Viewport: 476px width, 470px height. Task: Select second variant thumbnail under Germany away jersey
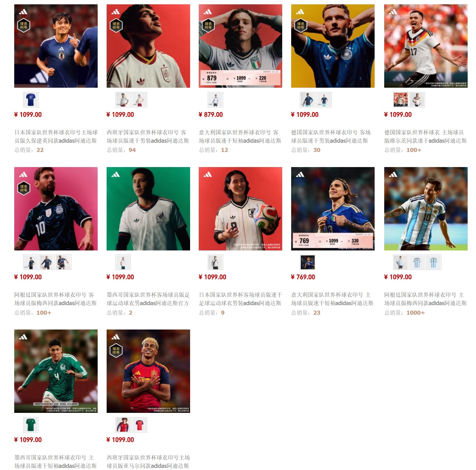click(x=324, y=100)
